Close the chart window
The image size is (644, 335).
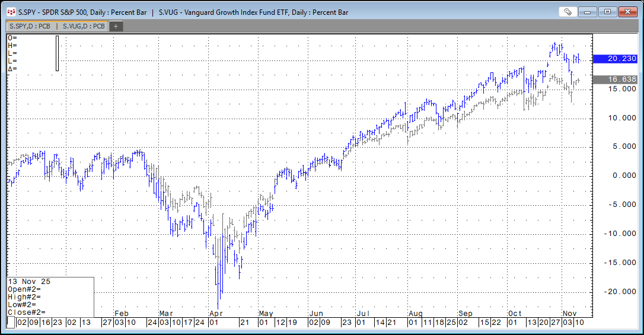click(x=627, y=12)
